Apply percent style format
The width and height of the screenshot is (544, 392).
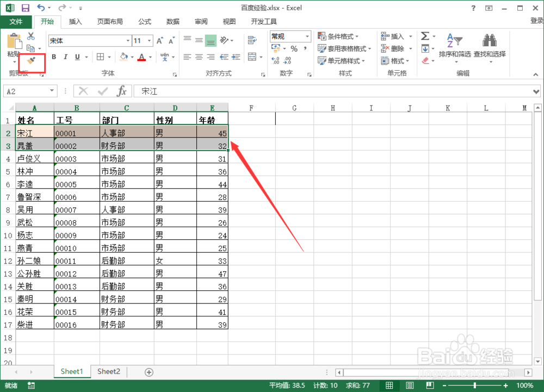[294, 48]
